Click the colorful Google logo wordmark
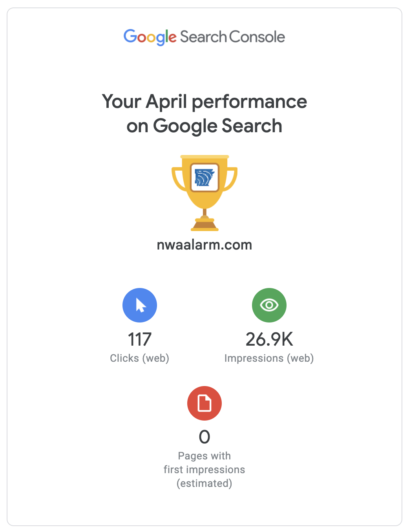The image size is (409, 532). [x=150, y=37]
